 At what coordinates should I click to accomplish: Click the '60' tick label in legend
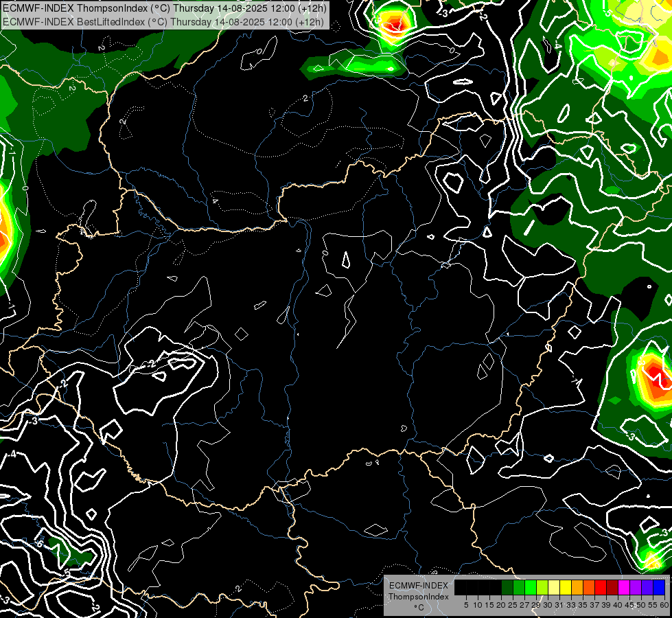(664, 605)
